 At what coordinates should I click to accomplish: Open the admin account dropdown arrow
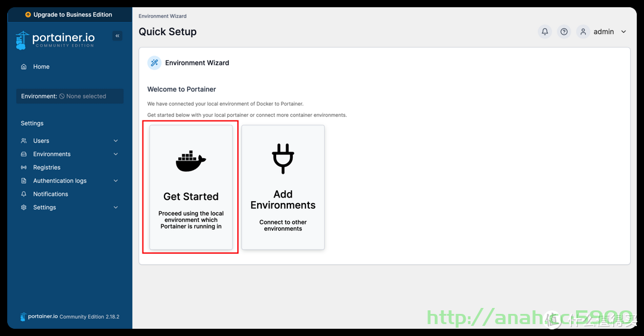point(624,32)
